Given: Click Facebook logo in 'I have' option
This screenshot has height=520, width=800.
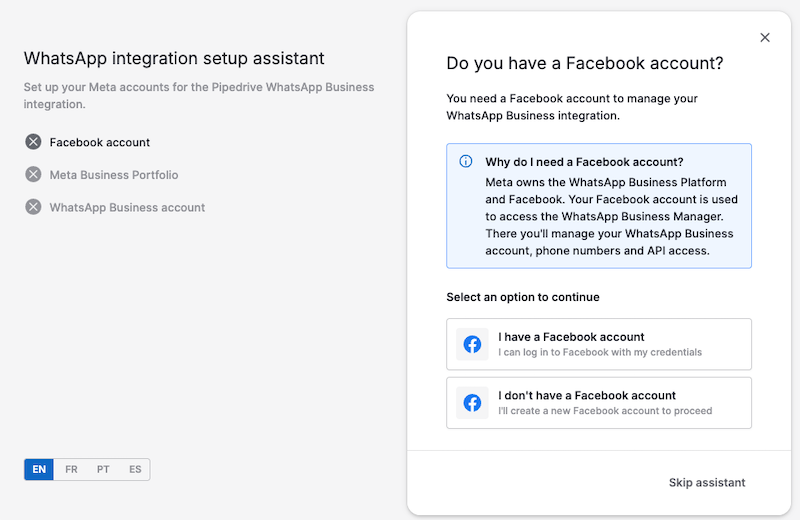Looking at the screenshot, I should (x=472, y=344).
